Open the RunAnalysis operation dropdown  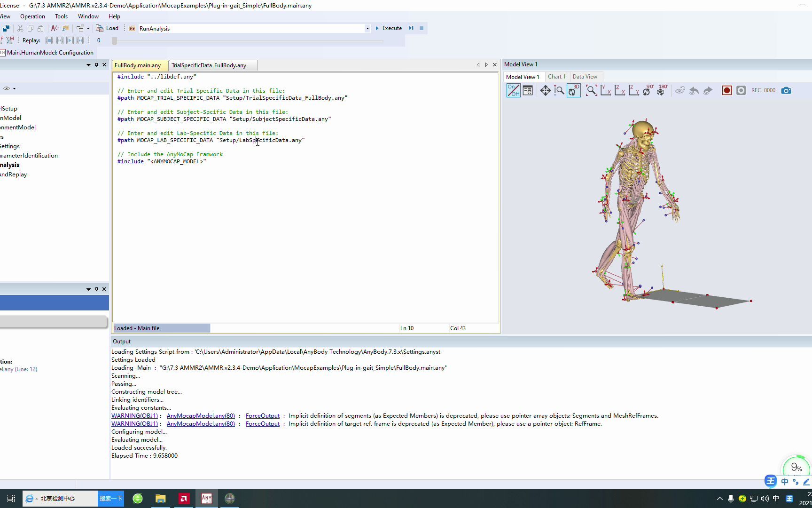(367, 29)
